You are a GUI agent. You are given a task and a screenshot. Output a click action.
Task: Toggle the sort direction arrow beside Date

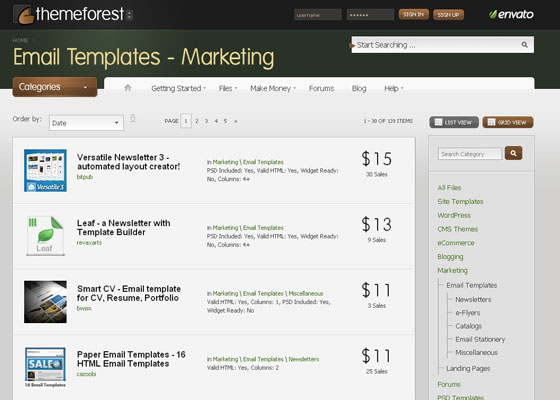pos(132,118)
